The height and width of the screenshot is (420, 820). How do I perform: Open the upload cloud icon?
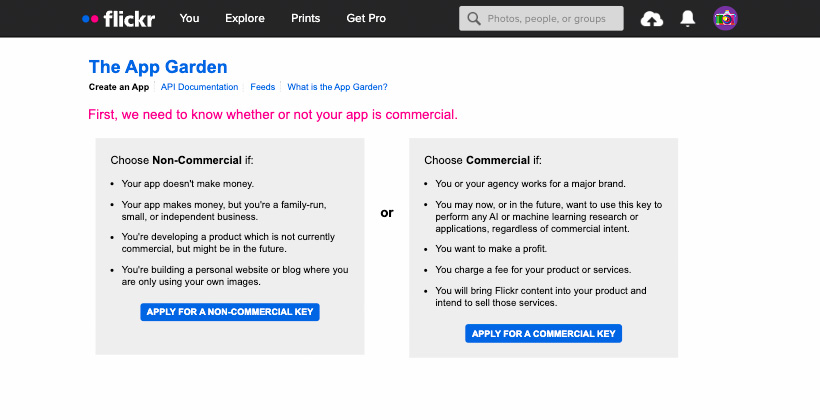652,19
